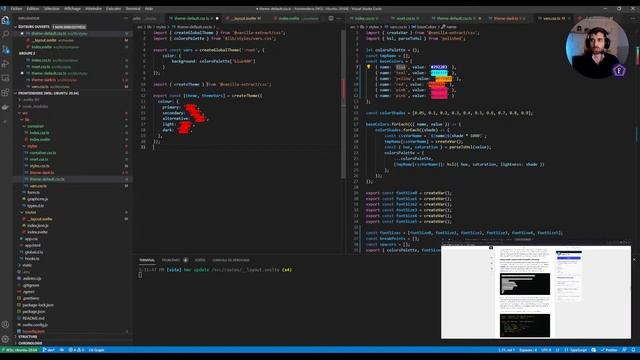640x360 pixels.
Task: Open Explorer panel more actions menu
Action: tap(125, 18)
